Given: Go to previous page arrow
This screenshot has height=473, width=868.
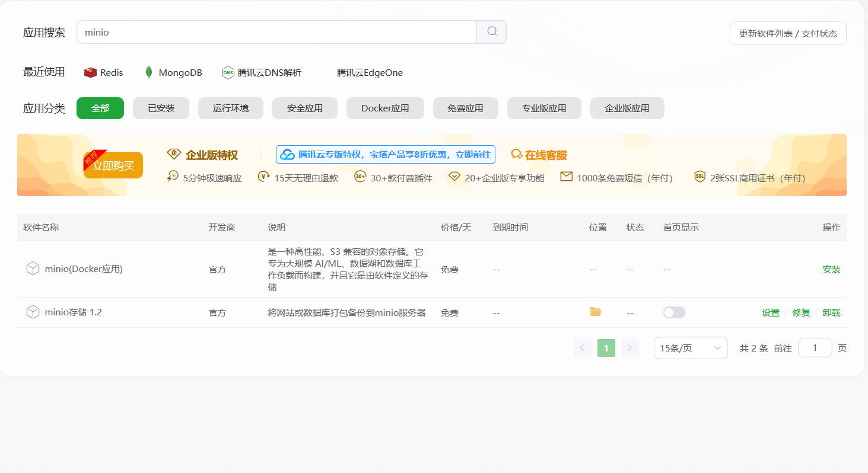Looking at the screenshot, I should 582,348.
